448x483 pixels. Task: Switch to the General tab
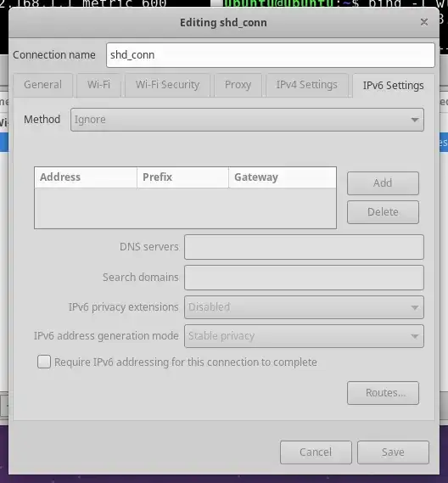click(x=42, y=85)
